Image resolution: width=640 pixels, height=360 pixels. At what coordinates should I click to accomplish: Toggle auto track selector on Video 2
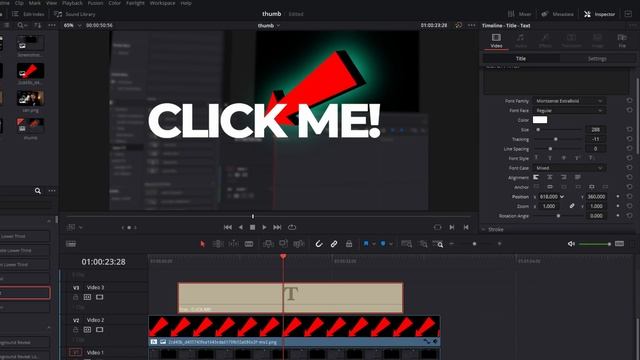tap(87, 330)
